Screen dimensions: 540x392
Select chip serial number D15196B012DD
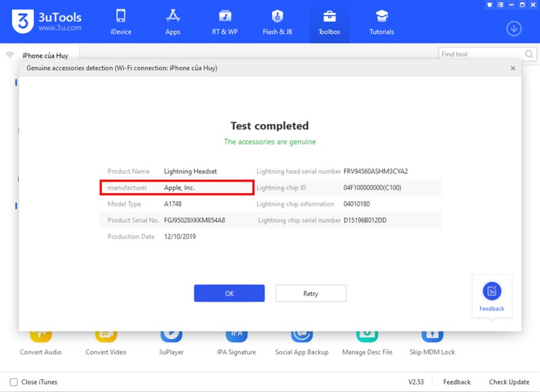365,220
